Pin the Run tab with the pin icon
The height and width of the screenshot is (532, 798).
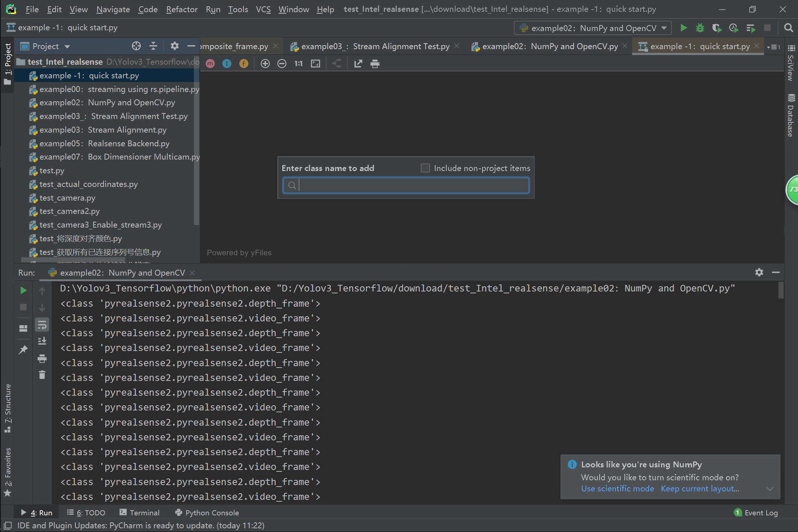23,349
